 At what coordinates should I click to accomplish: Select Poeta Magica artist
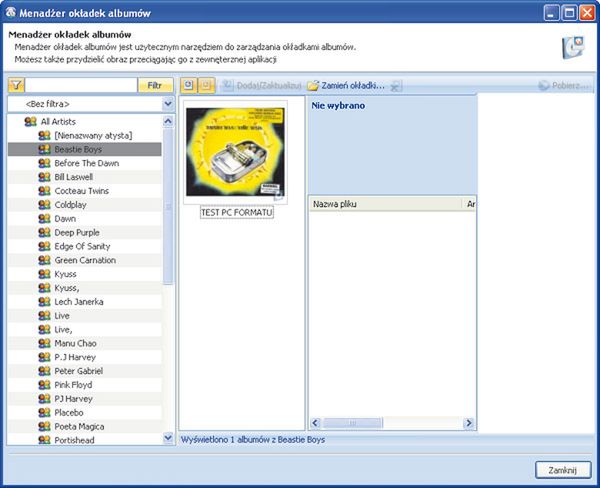79,426
